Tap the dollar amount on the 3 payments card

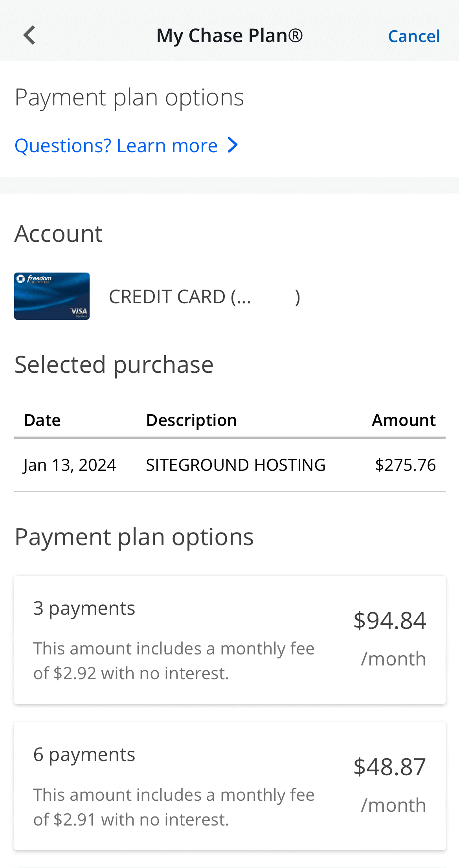point(389,621)
